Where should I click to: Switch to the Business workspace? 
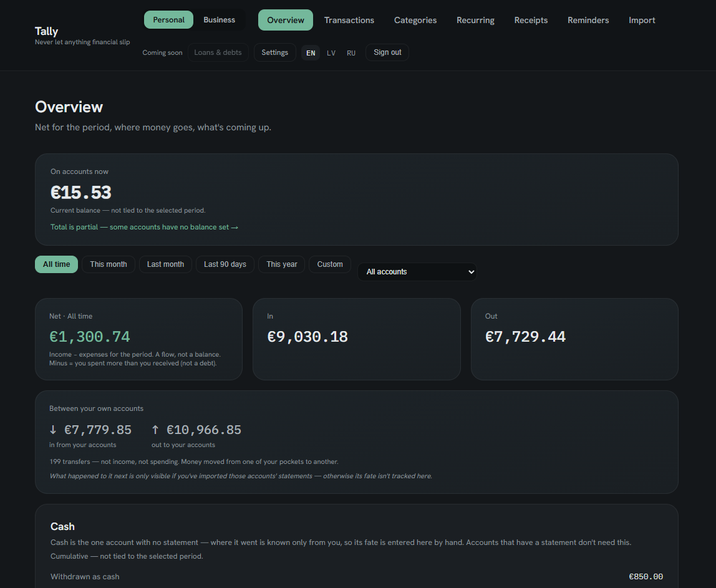tap(219, 19)
